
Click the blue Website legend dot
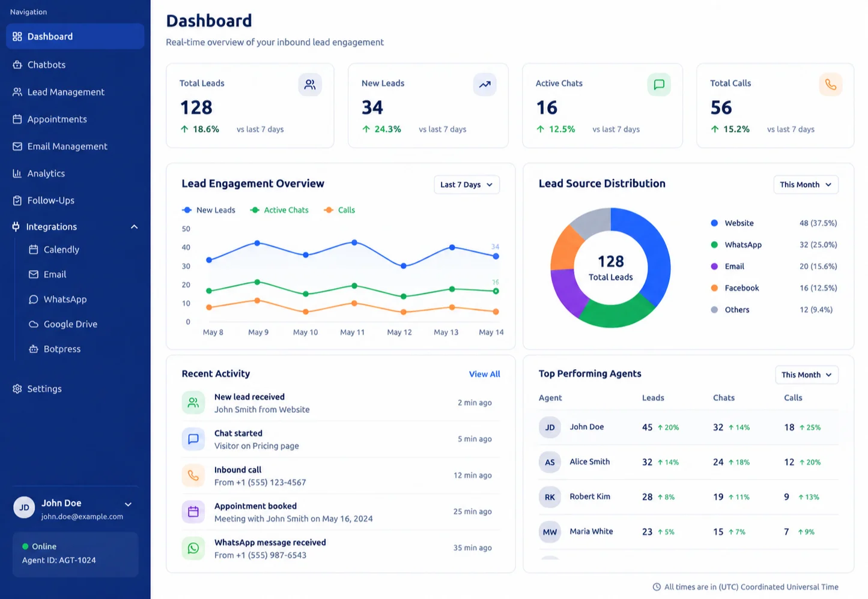coord(714,223)
